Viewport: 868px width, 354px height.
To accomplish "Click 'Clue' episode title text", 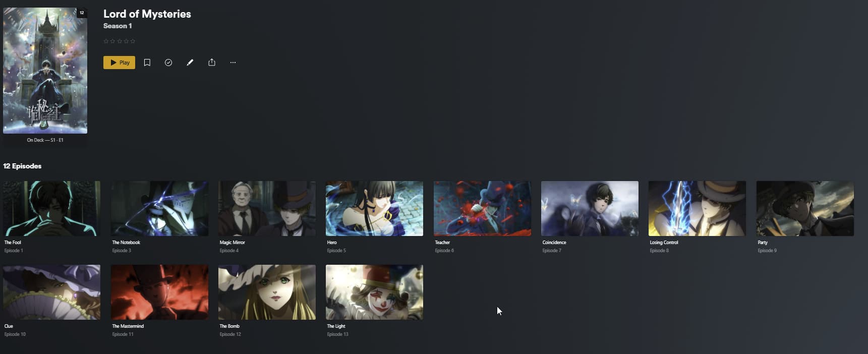I will click(x=9, y=326).
